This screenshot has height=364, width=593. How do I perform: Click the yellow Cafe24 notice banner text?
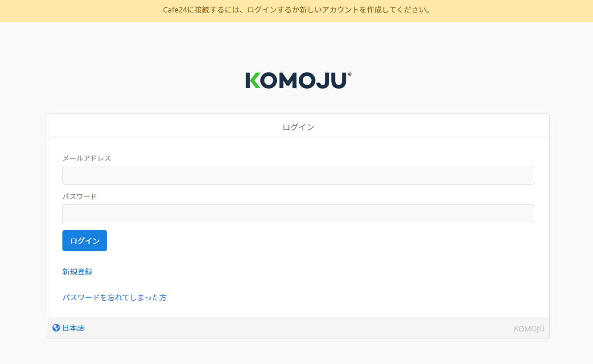[x=296, y=10]
